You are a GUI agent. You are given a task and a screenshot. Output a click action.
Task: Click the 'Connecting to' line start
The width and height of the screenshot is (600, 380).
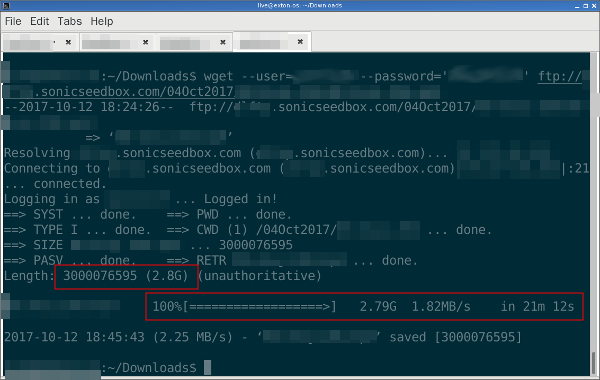(52, 168)
